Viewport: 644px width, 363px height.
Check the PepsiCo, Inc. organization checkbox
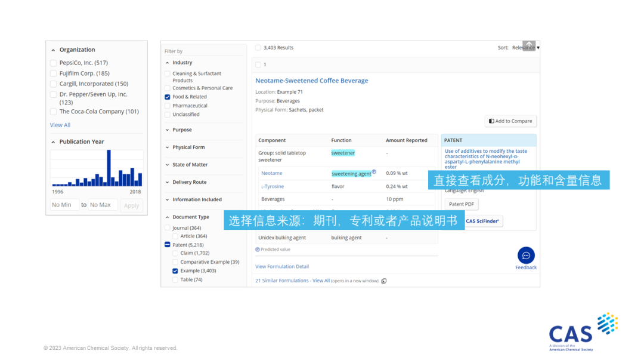54,63
